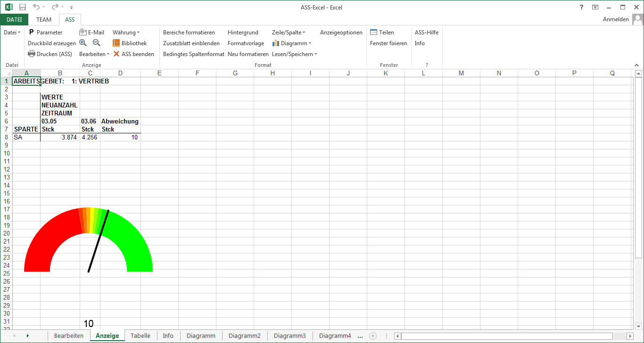Undo the last action with the arrow icon
Image resolution: width=644 pixels, height=343 pixels.
pyautogui.click(x=36, y=7)
